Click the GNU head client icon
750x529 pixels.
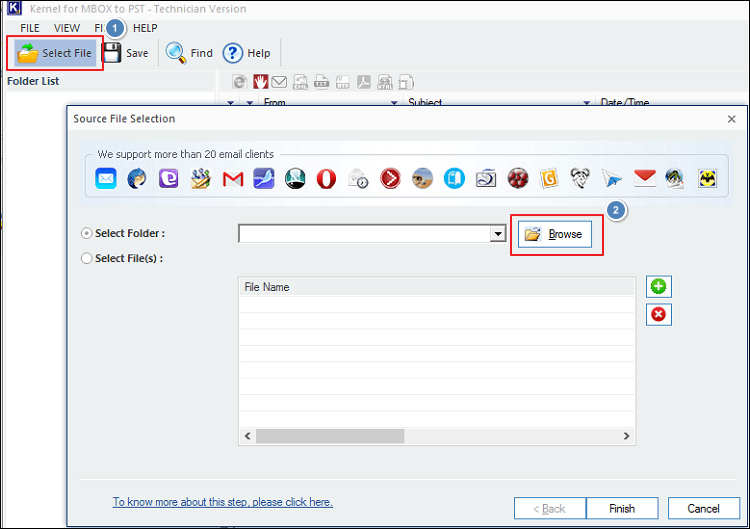click(580, 178)
